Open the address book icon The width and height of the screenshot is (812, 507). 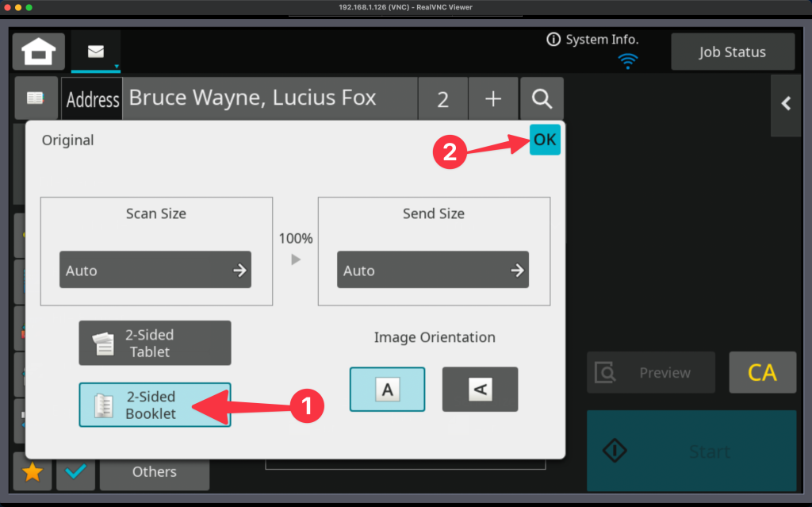coord(35,98)
